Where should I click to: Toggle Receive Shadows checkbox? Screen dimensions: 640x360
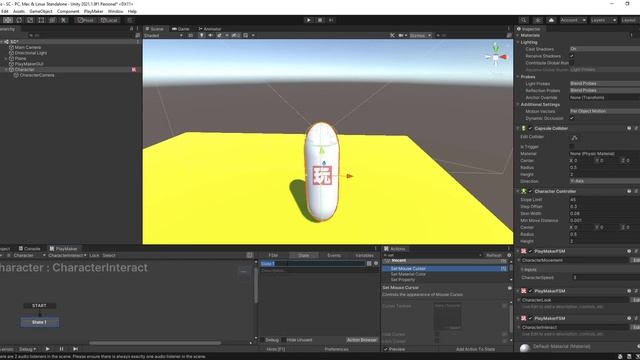pyautogui.click(x=572, y=56)
